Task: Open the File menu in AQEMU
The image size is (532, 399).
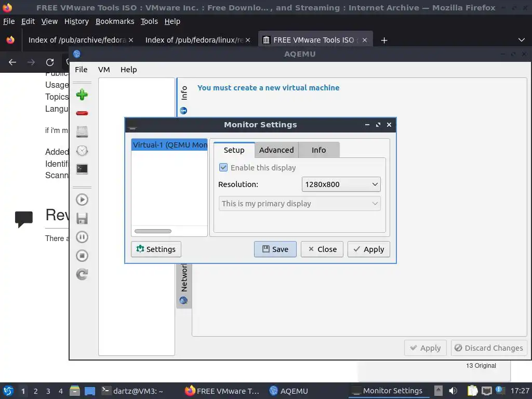Action: tap(81, 70)
